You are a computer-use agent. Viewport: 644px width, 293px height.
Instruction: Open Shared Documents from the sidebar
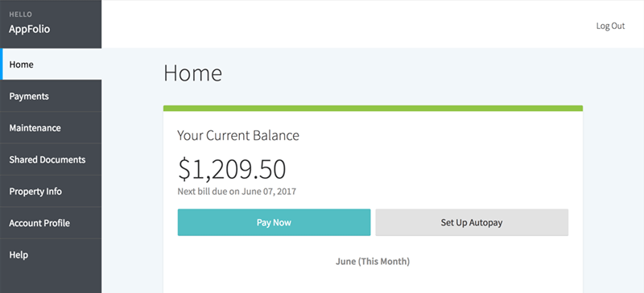[x=51, y=159]
